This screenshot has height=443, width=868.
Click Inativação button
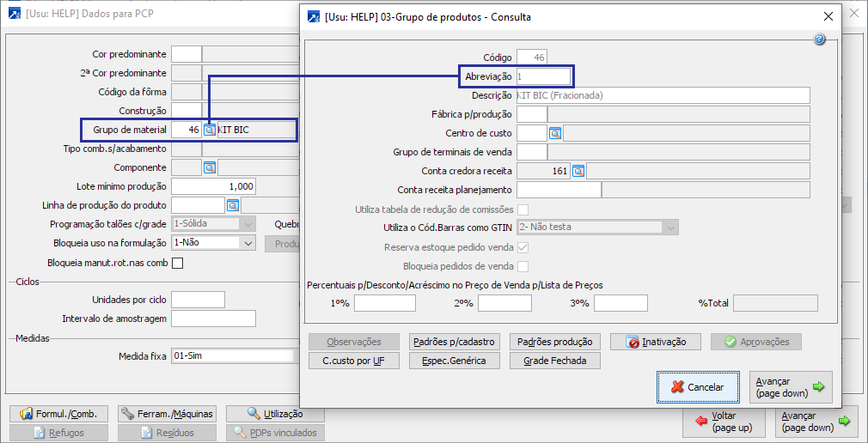pos(656,342)
